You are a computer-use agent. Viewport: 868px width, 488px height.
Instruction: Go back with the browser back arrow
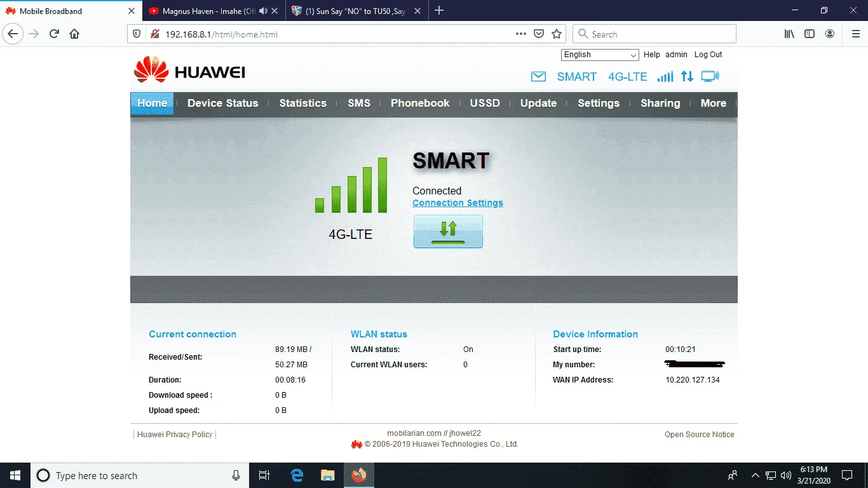13,34
